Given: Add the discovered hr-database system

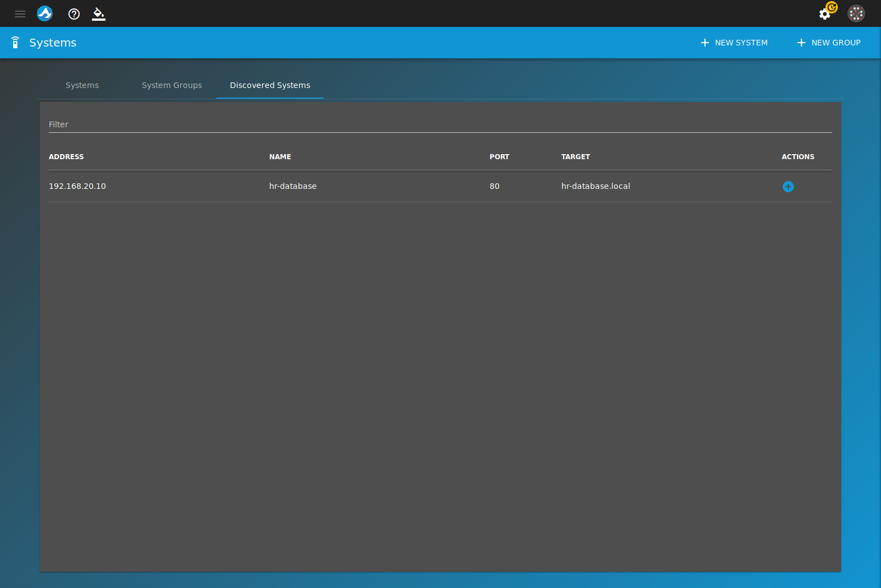Looking at the screenshot, I should coord(788,187).
